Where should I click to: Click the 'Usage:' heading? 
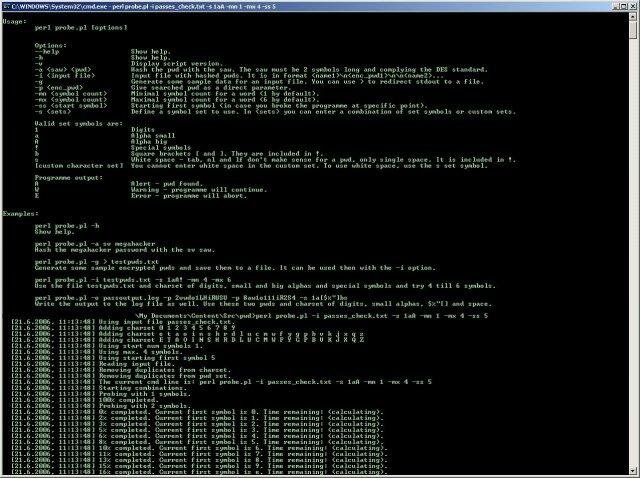[14, 22]
